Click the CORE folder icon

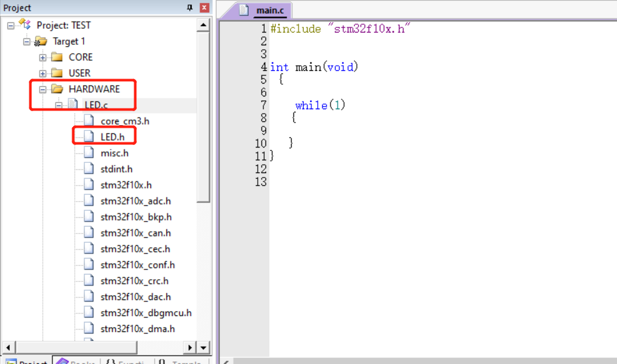pos(57,57)
